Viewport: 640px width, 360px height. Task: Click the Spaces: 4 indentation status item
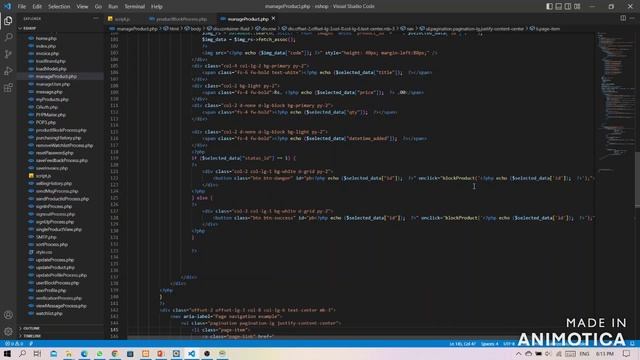point(489,344)
